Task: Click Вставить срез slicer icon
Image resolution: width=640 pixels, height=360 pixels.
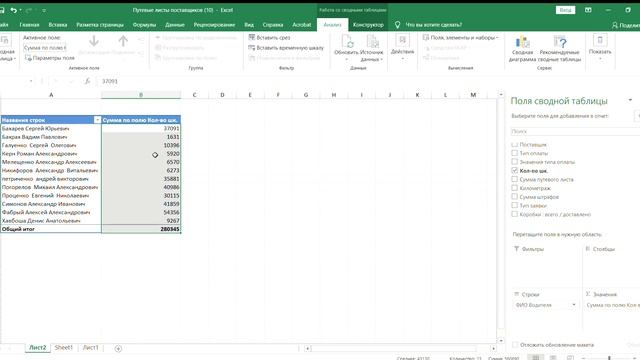Action: (252, 37)
